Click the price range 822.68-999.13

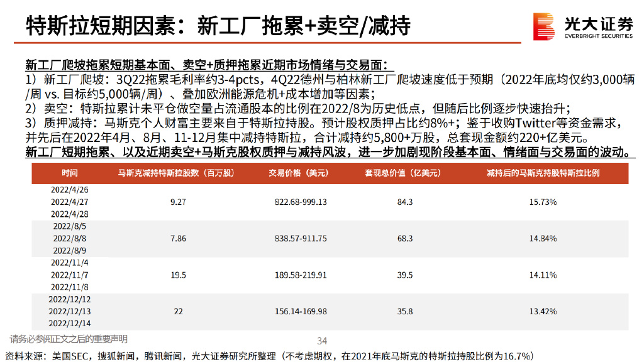click(301, 202)
